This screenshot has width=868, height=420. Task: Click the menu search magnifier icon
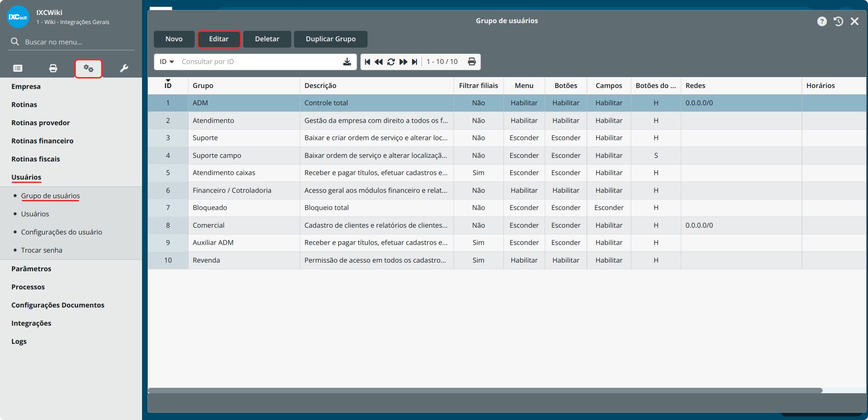(x=15, y=42)
